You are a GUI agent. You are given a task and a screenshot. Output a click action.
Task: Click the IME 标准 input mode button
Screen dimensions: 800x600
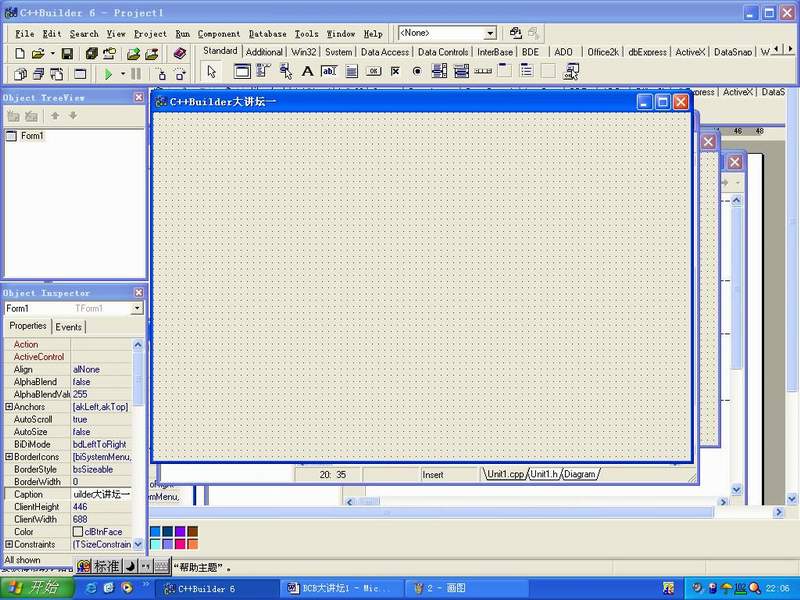[x=107, y=566]
